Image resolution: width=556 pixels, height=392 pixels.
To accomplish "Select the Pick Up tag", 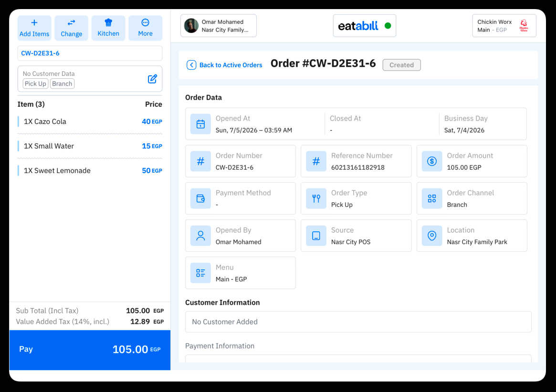I will (35, 83).
